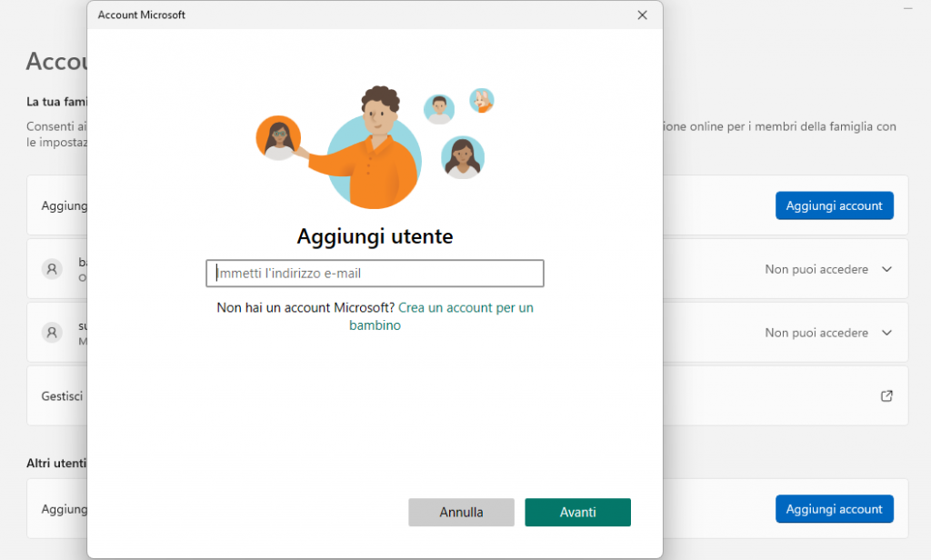This screenshot has height=560, width=931.
Task: Click the small dark-haired man avatar
Action: click(439, 109)
